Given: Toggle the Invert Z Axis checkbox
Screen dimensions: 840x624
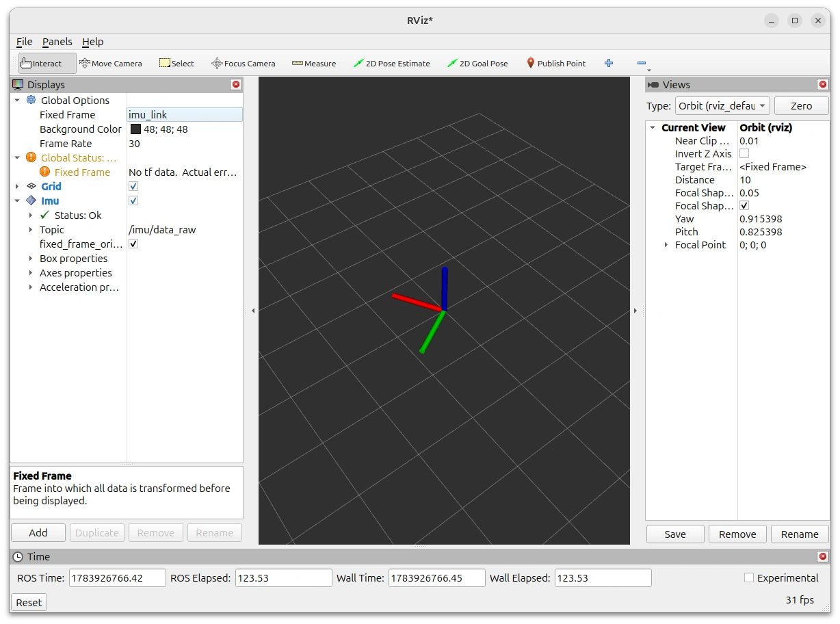Looking at the screenshot, I should (x=744, y=153).
